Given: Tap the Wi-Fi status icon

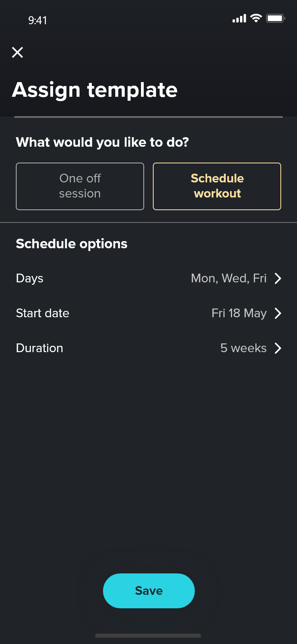Looking at the screenshot, I should click(x=256, y=18).
